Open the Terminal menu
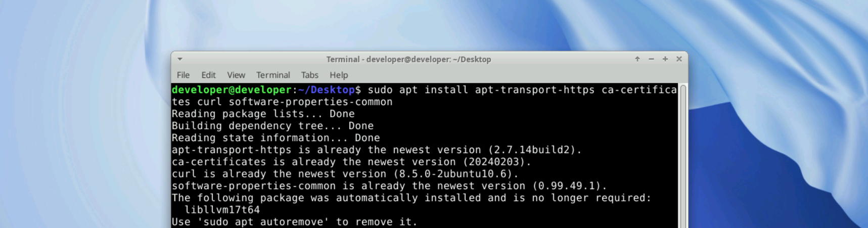 point(273,75)
